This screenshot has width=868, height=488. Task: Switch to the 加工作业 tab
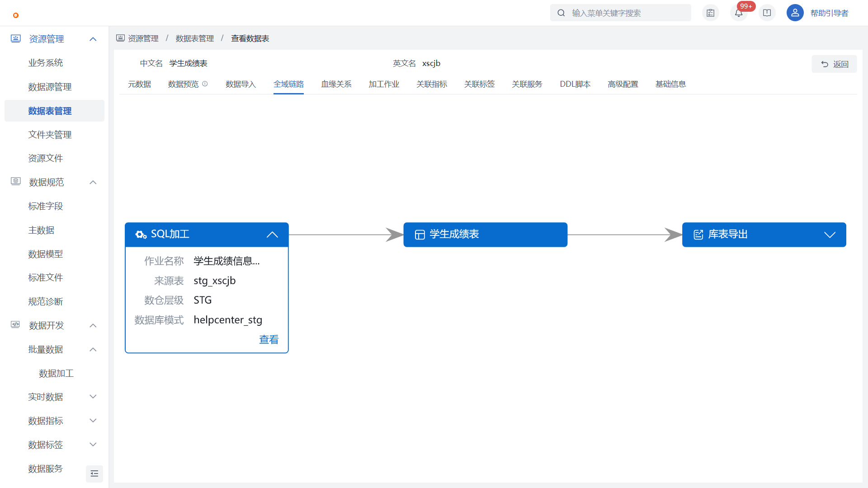click(384, 84)
